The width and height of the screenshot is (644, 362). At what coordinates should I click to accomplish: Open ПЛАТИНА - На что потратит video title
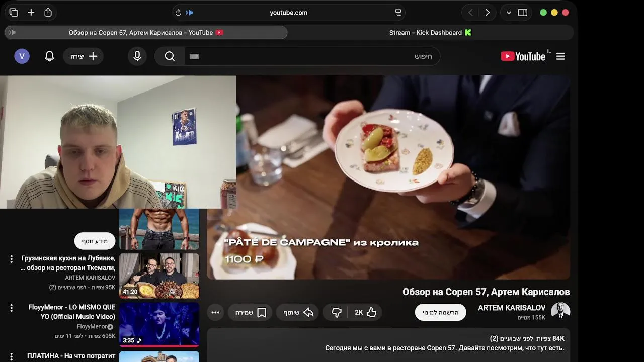click(x=71, y=356)
